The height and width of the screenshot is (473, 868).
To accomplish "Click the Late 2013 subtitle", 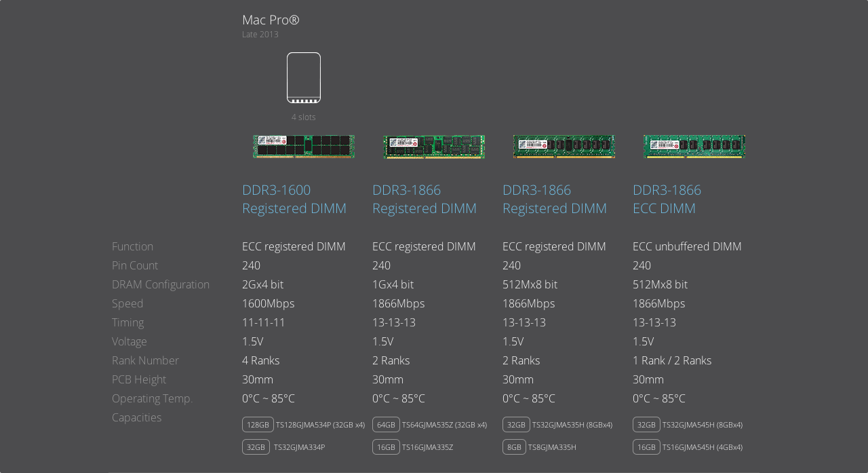I will pyautogui.click(x=260, y=35).
